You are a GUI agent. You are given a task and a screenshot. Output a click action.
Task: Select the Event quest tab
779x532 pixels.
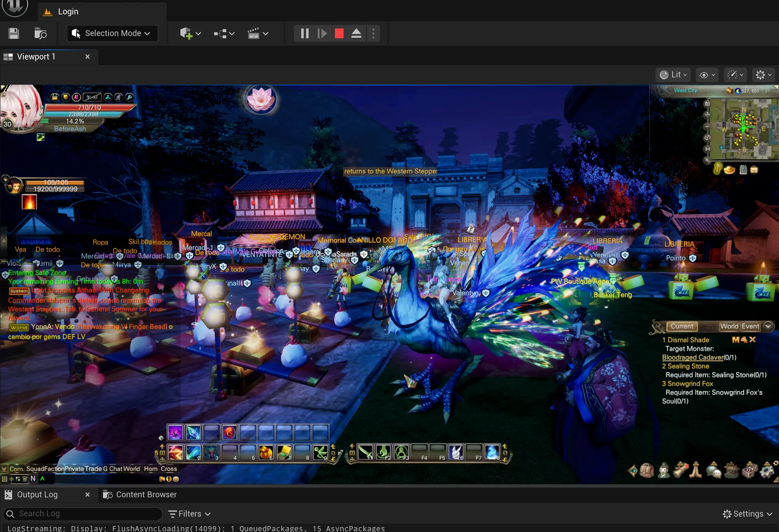coord(750,326)
